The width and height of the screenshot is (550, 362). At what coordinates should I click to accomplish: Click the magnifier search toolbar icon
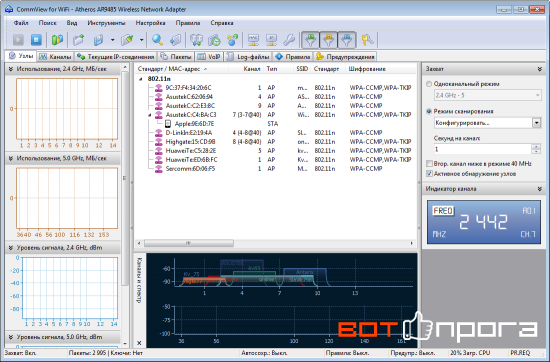coord(157,40)
